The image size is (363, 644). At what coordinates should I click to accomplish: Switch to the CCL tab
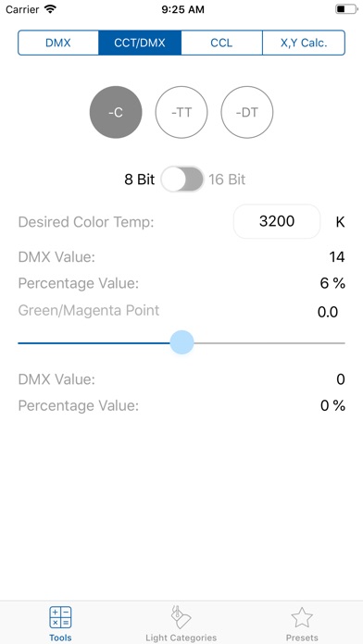tap(221, 43)
